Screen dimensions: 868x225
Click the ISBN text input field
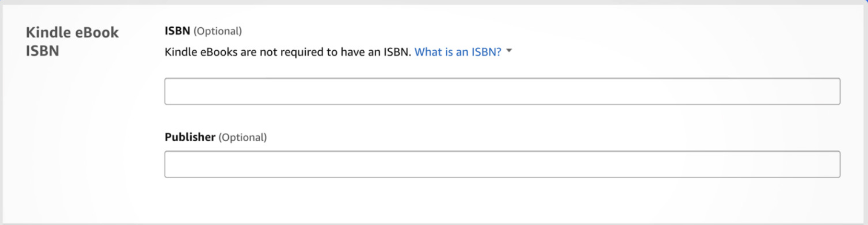502,91
